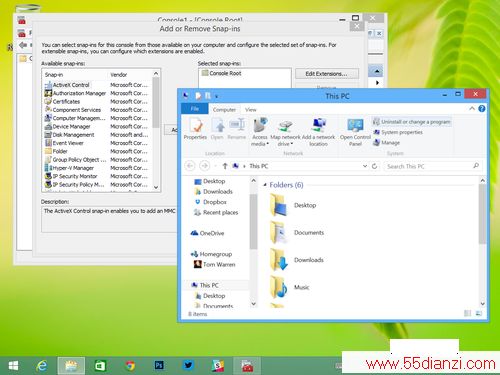Click the Up arrow in address bar
The width and height of the screenshot is (500, 375).
click(225, 166)
